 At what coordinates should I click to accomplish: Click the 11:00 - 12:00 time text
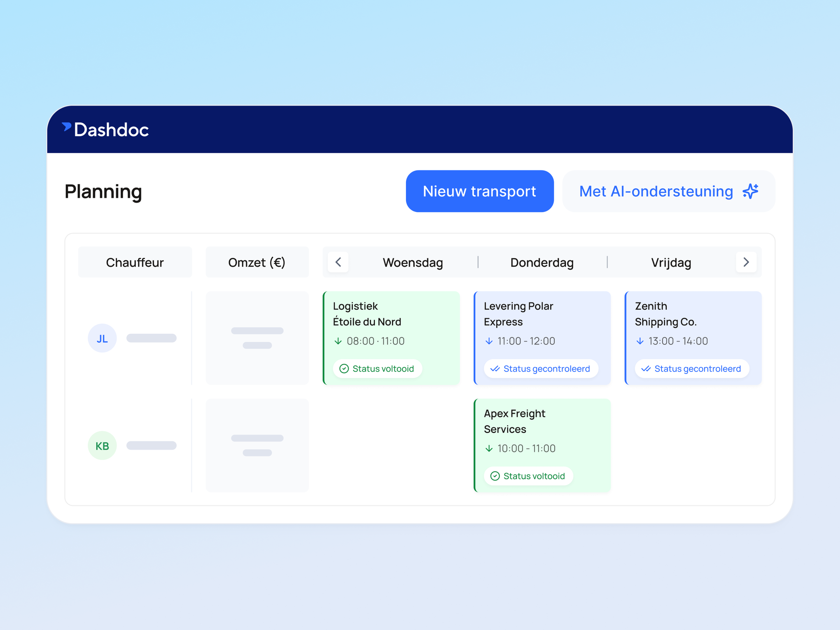[526, 341]
